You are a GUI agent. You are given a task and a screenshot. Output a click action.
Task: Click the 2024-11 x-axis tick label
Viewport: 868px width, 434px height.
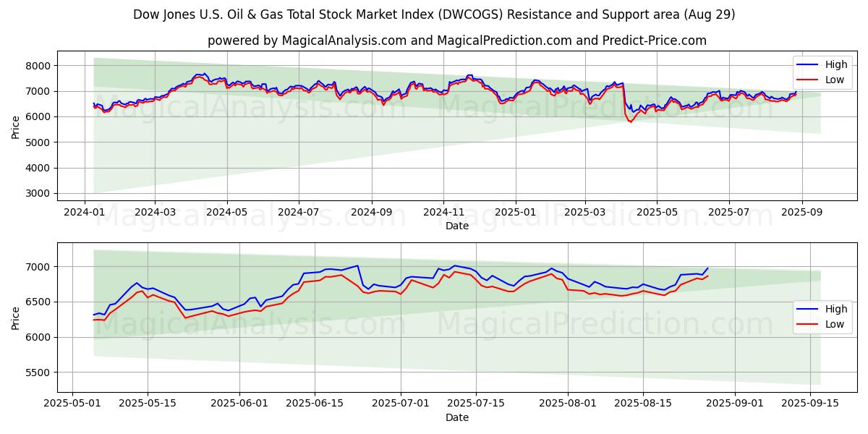coord(443,213)
